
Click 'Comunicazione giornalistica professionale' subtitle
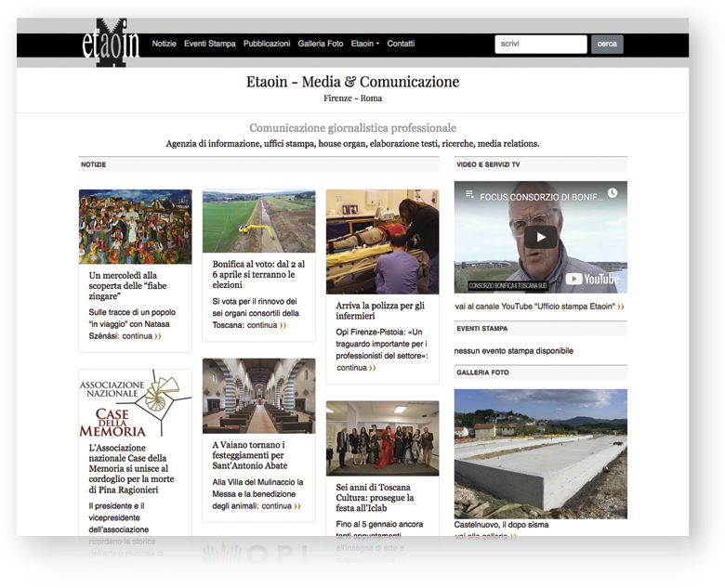pyautogui.click(x=353, y=128)
